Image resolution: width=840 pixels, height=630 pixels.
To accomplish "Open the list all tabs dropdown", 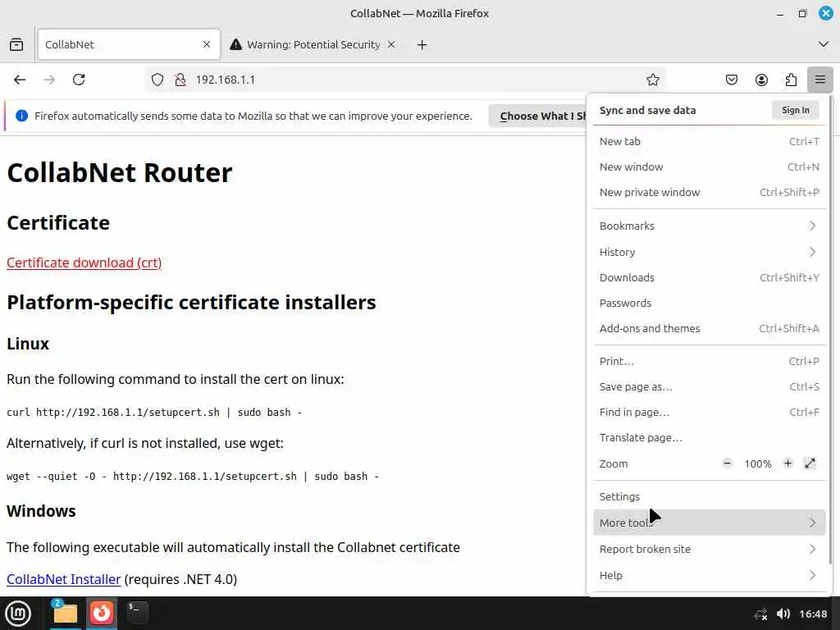I will pos(824,44).
